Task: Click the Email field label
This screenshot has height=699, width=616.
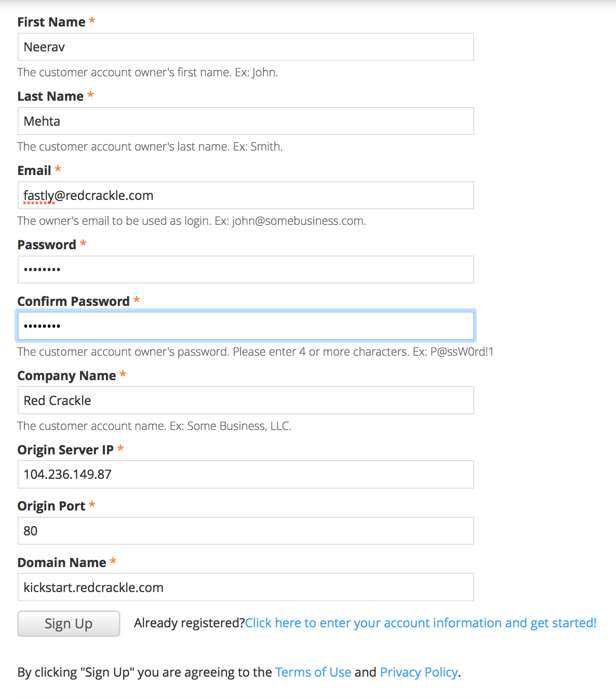Action: click(34, 170)
